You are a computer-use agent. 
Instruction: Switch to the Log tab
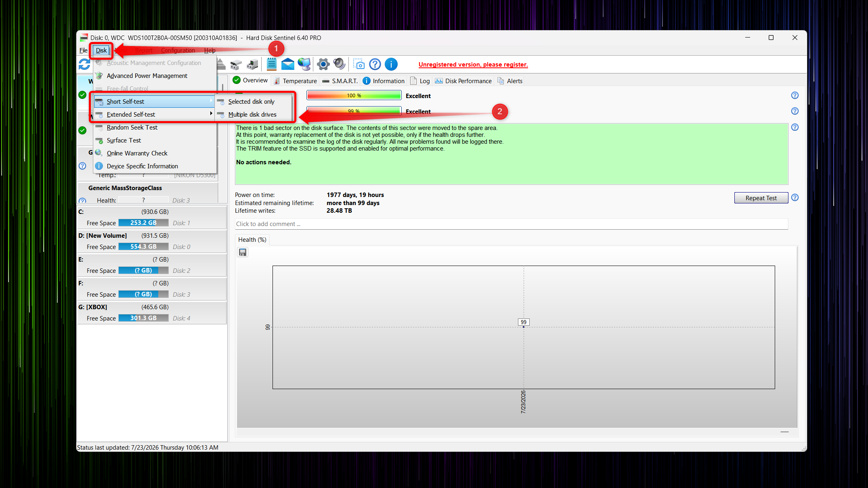pos(420,81)
